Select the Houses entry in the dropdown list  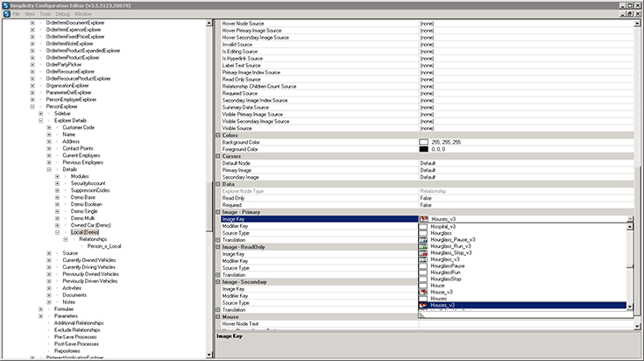[x=439, y=299]
